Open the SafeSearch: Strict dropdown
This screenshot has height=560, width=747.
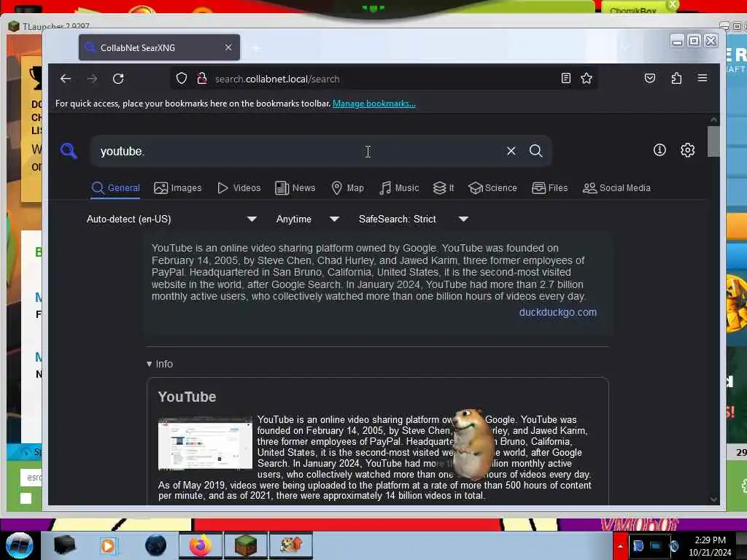[x=413, y=219]
